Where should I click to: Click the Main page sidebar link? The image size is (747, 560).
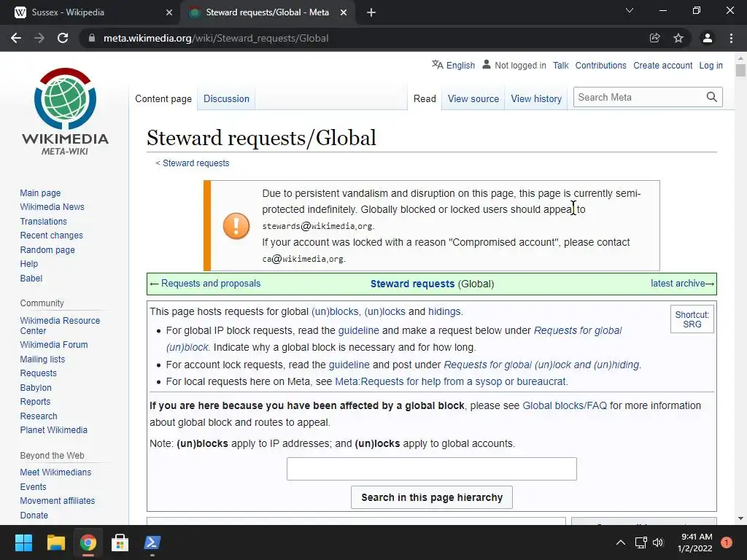point(40,192)
